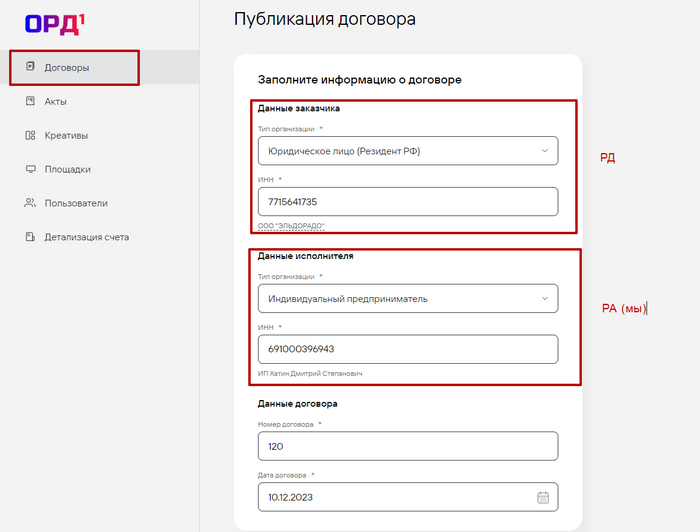Screen dimensions: 700x532
Task: Navigate to Площадки menu section
Action: coord(68,169)
